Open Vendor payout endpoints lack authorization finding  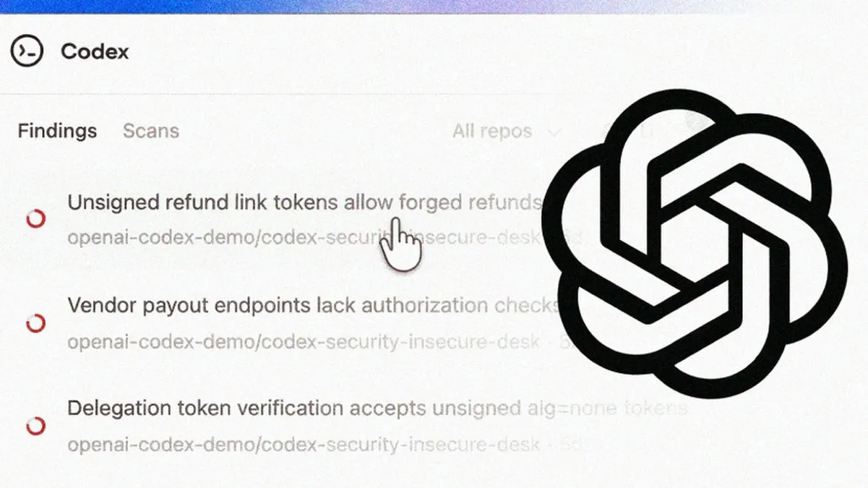[x=313, y=305]
